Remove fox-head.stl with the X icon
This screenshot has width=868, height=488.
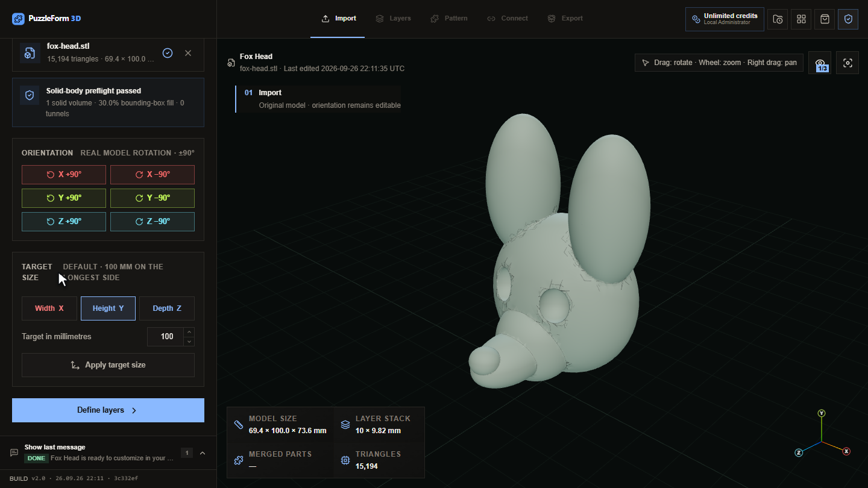coord(188,53)
